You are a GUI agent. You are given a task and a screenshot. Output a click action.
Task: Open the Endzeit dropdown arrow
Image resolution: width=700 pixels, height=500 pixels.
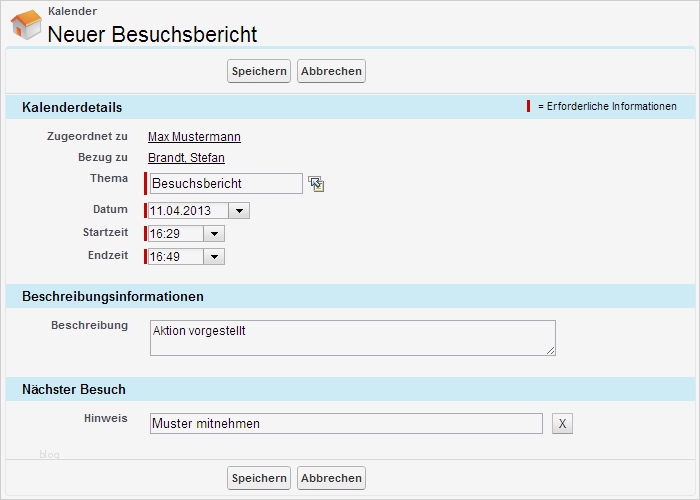click(x=214, y=257)
